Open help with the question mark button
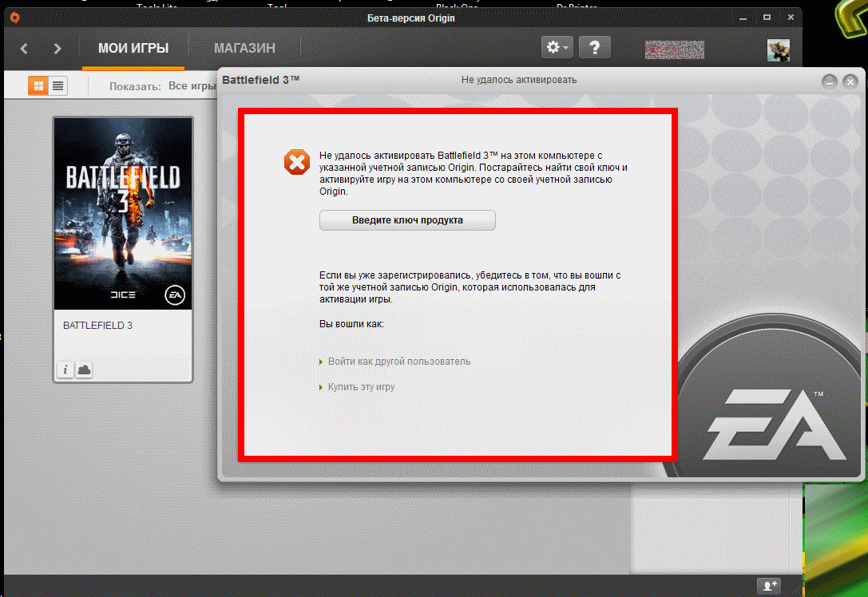This screenshot has width=868, height=597. 595,48
